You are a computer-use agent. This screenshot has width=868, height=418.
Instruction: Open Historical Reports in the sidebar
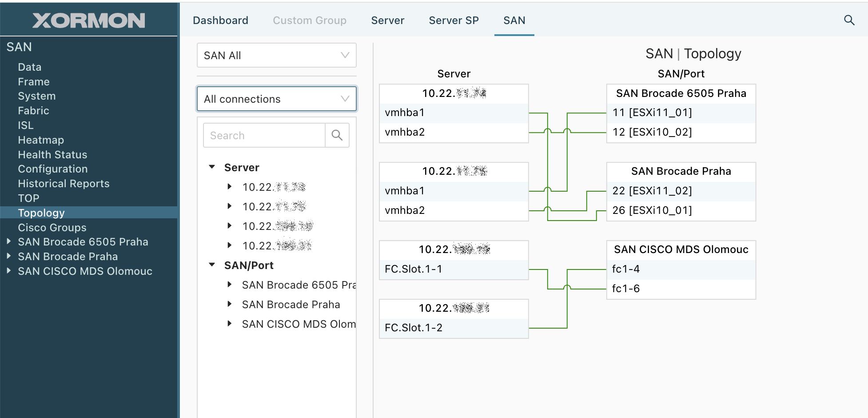64,184
